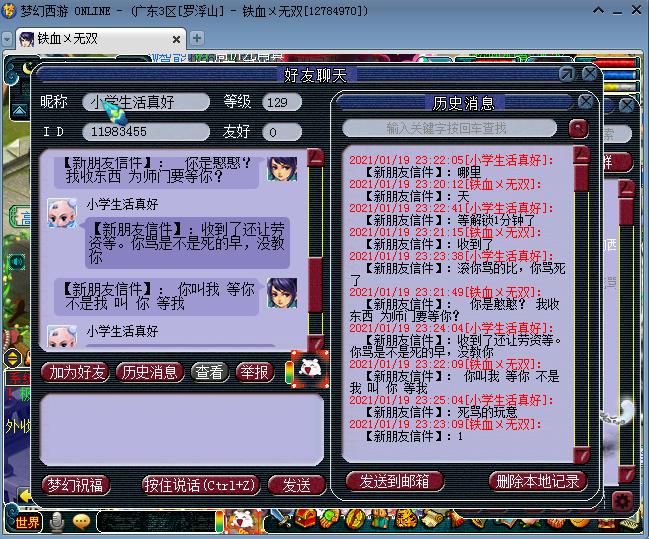The image size is (649, 539).
Task: Send the message with 发送 button
Action: tap(296, 485)
